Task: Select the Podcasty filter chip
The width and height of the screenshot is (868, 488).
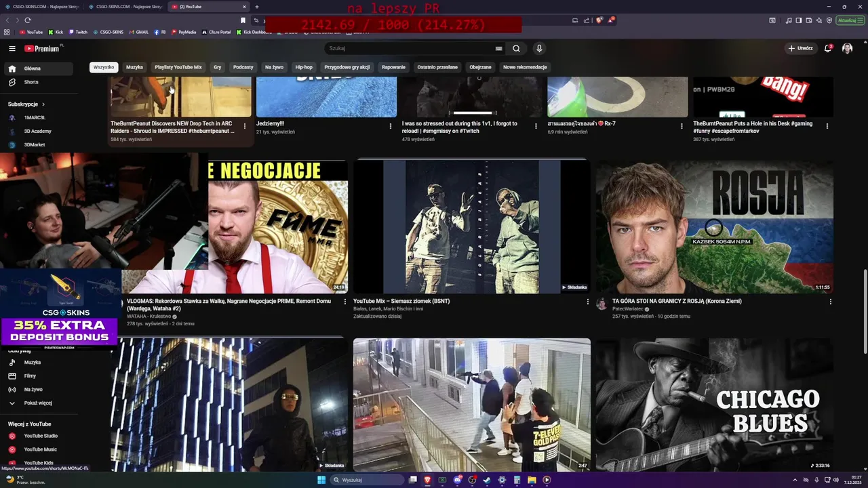Action: pyautogui.click(x=243, y=67)
